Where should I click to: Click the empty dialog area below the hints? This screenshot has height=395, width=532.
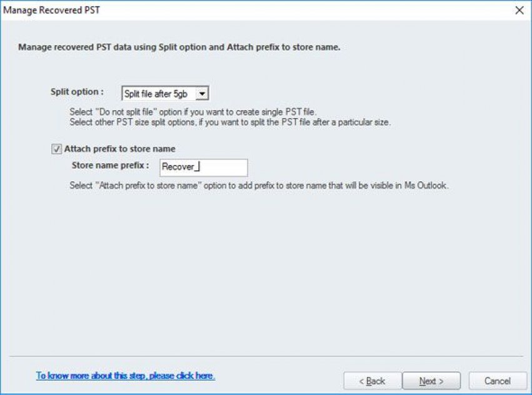tap(266, 271)
